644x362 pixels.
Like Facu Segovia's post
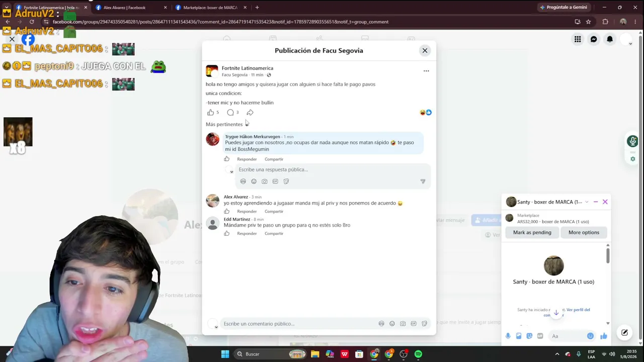pos(210,113)
